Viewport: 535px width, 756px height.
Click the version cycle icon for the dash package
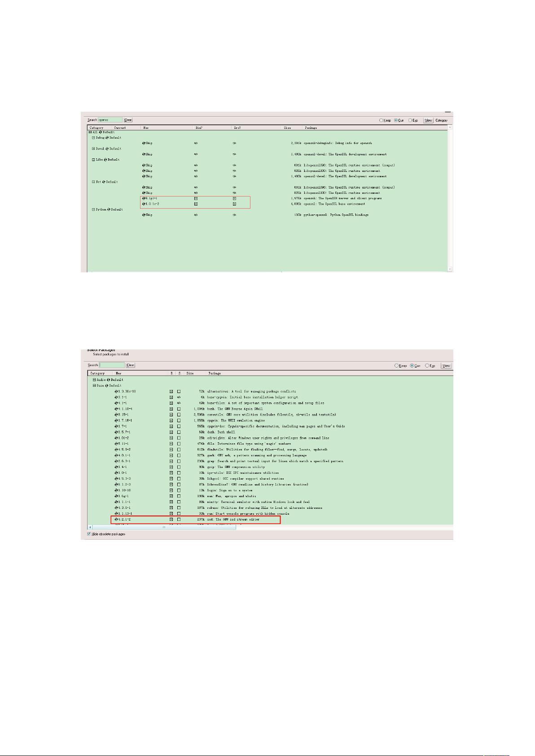(116, 432)
